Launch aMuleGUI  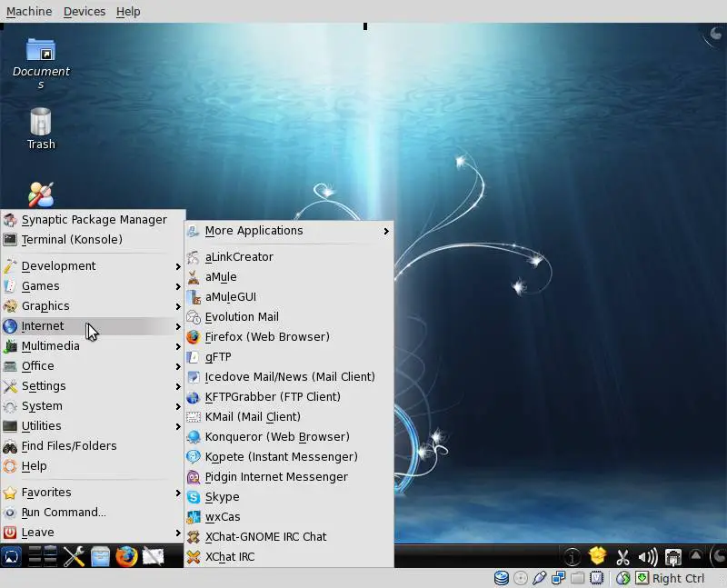[289, 297]
